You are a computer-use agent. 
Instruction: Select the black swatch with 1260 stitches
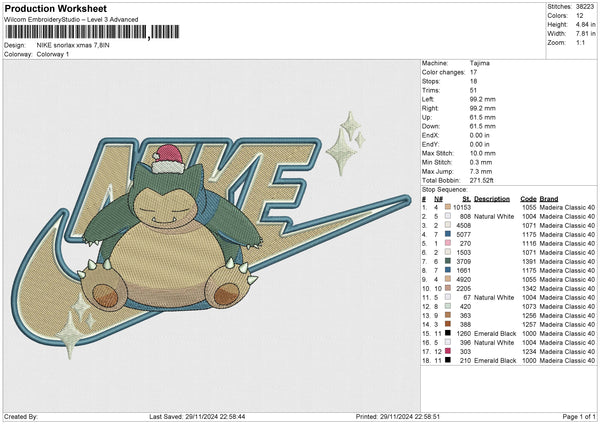[450, 333]
